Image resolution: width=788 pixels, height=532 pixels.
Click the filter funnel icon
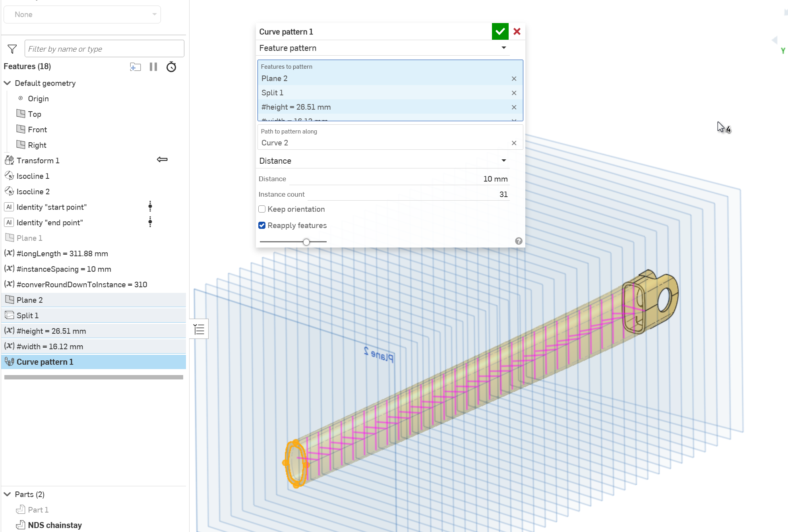click(x=12, y=49)
